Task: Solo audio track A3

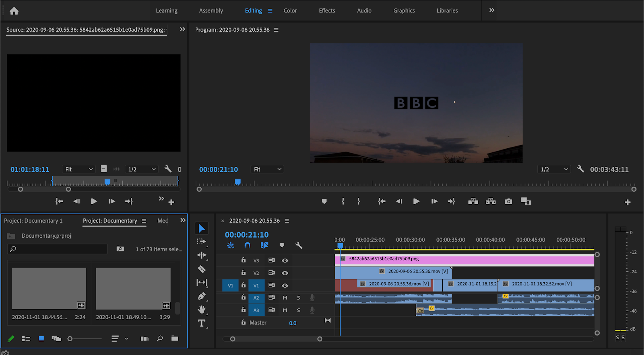Action: click(x=298, y=310)
